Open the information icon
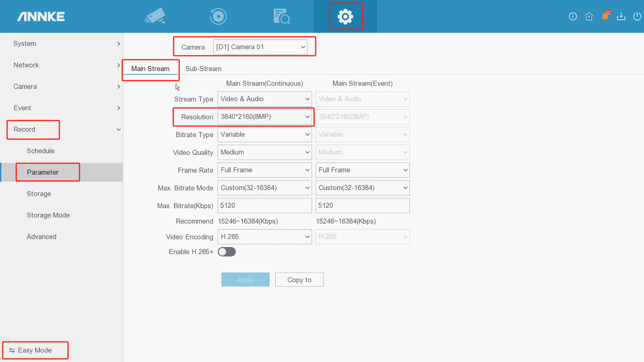 click(572, 16)
